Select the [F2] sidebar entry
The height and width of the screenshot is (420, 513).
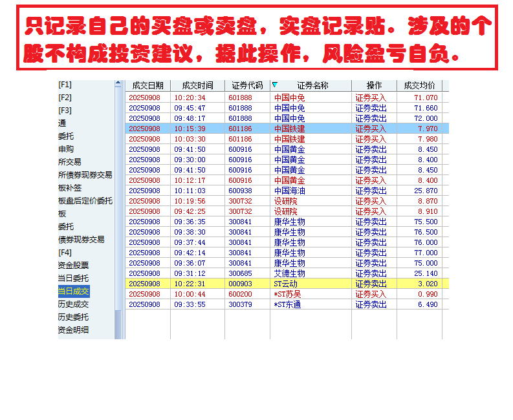click(x=65, y=98)
